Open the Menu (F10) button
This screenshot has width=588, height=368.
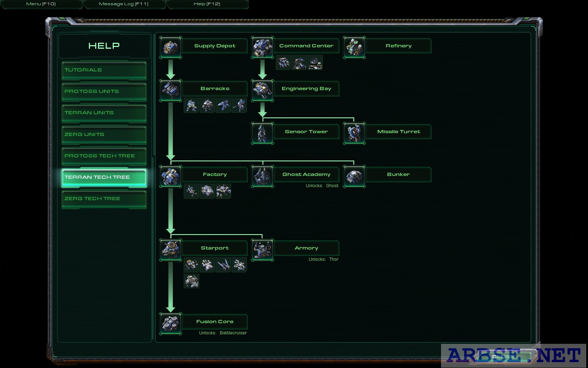click(41, 4)
